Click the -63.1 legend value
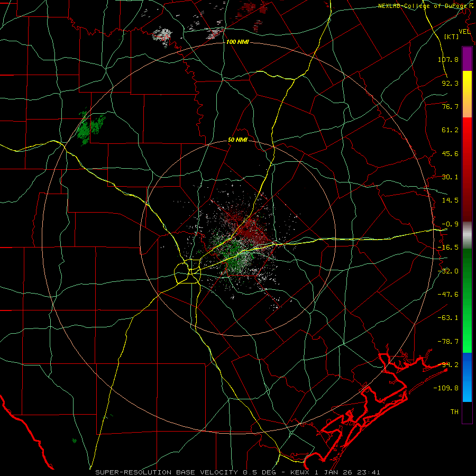Screen dimensions: 476x476 448,318
